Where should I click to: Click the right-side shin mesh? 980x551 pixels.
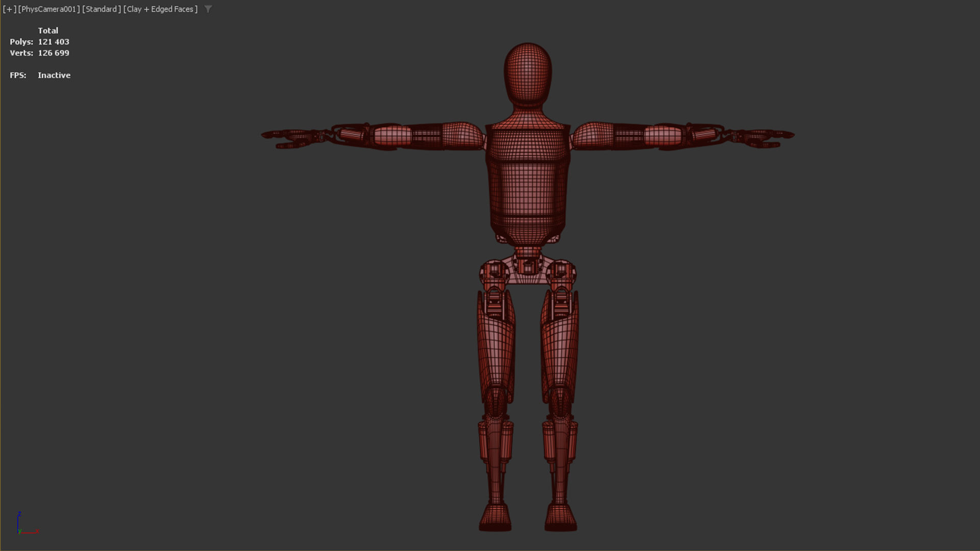560,454
